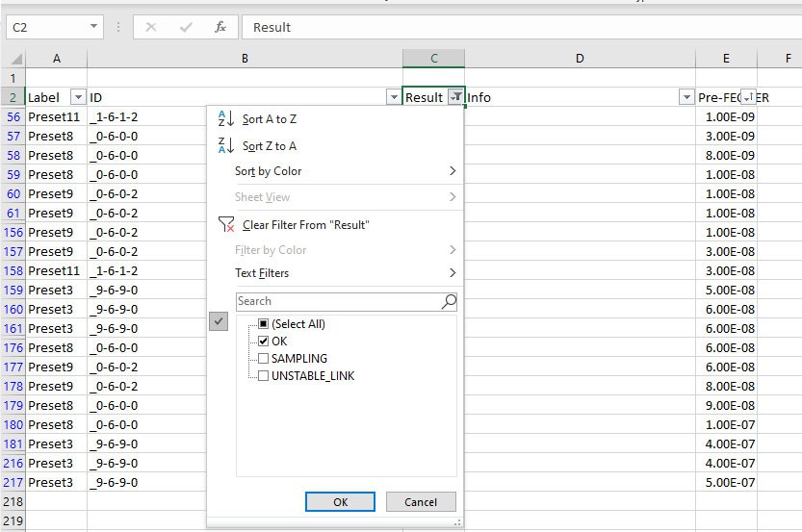Toggle the (Select All) checkbox
This screenshot has width=802, height=532.
point(264,323)
